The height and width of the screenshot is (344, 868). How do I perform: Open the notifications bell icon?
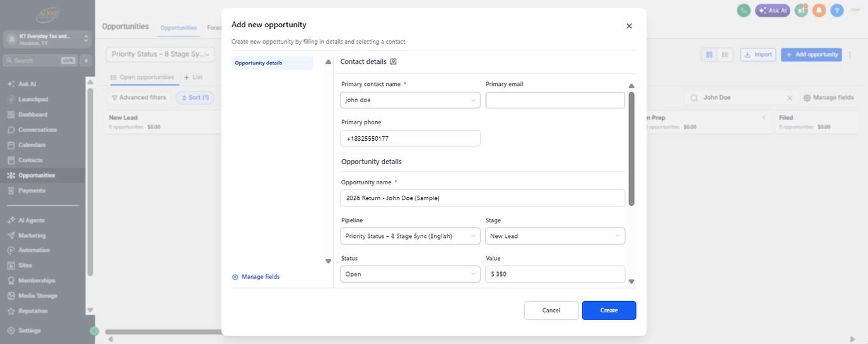(819, 10)
